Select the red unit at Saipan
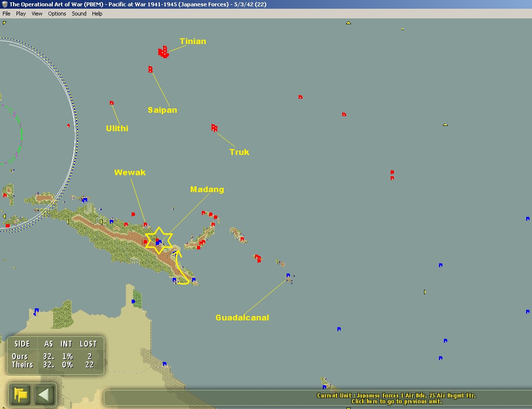The width and height of the screenshot is (532, 409). tap(150, 69)
